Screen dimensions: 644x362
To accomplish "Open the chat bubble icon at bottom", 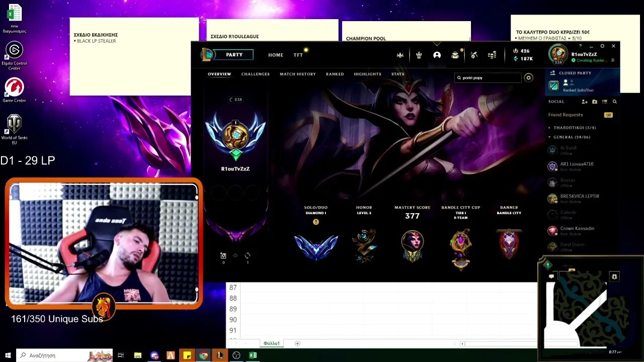I will pyautogui.click(x=551, y=276).
